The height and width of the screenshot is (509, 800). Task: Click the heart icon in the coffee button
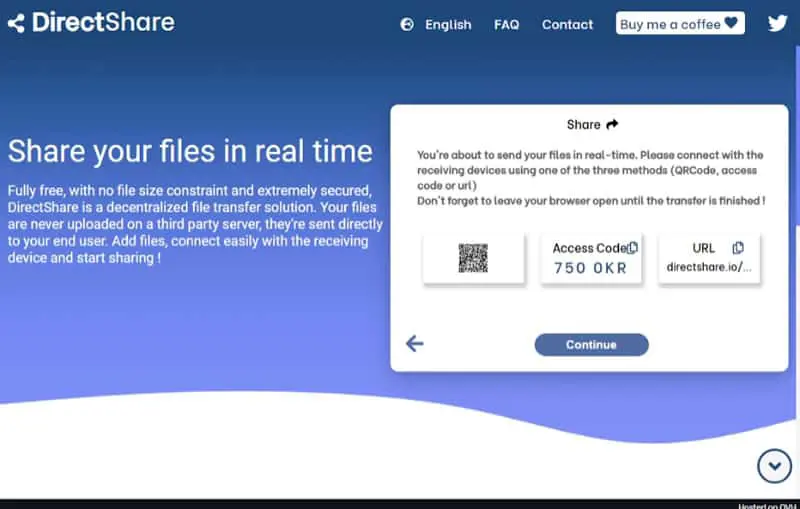[x=731, y=23]
